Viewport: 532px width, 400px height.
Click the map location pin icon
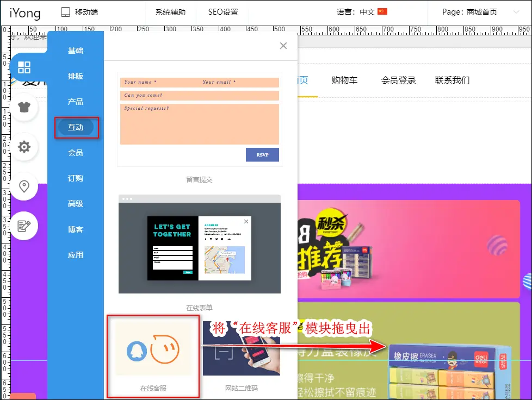24,186
